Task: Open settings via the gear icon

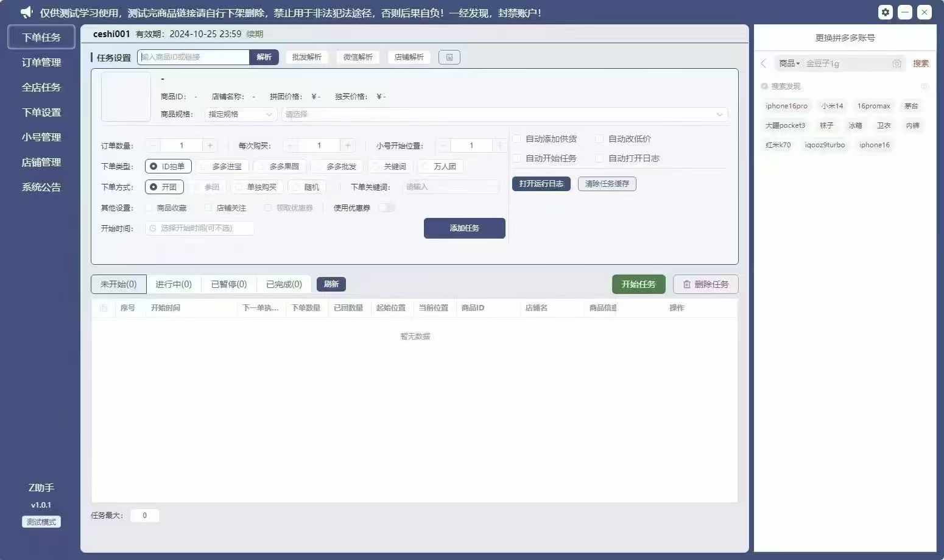Action: tap(885, 12)
